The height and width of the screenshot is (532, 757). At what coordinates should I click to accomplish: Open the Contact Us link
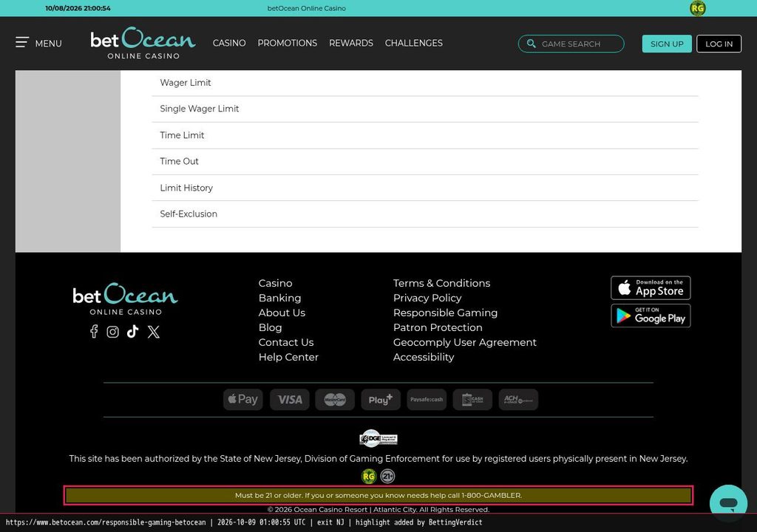pos(286,342)
